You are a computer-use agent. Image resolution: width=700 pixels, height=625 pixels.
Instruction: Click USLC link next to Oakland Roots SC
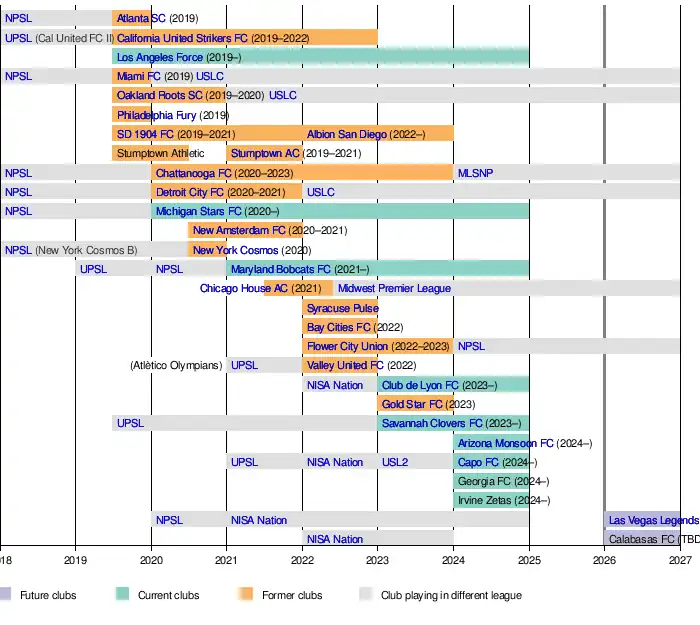[x=283, y=96]
